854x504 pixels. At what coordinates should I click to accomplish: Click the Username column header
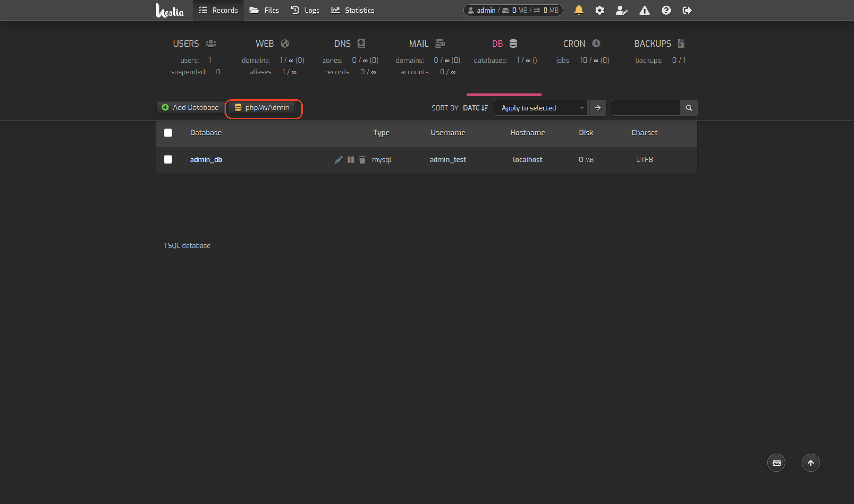(447, 133)
